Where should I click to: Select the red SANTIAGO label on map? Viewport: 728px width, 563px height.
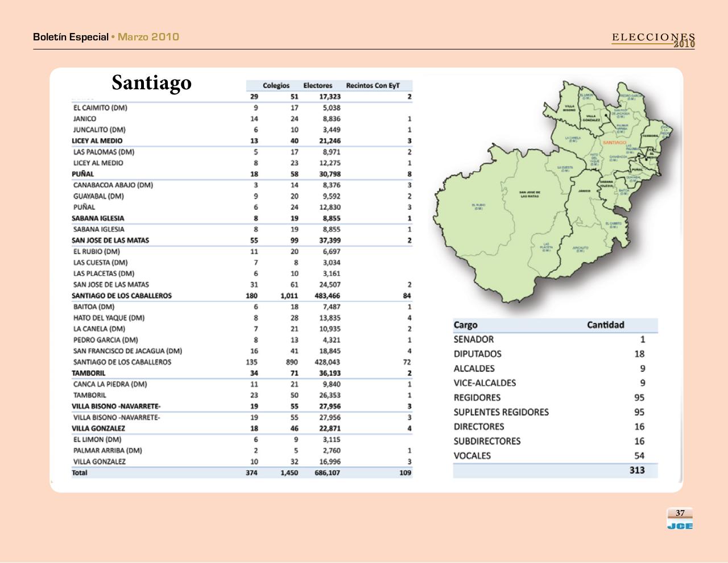614,143
